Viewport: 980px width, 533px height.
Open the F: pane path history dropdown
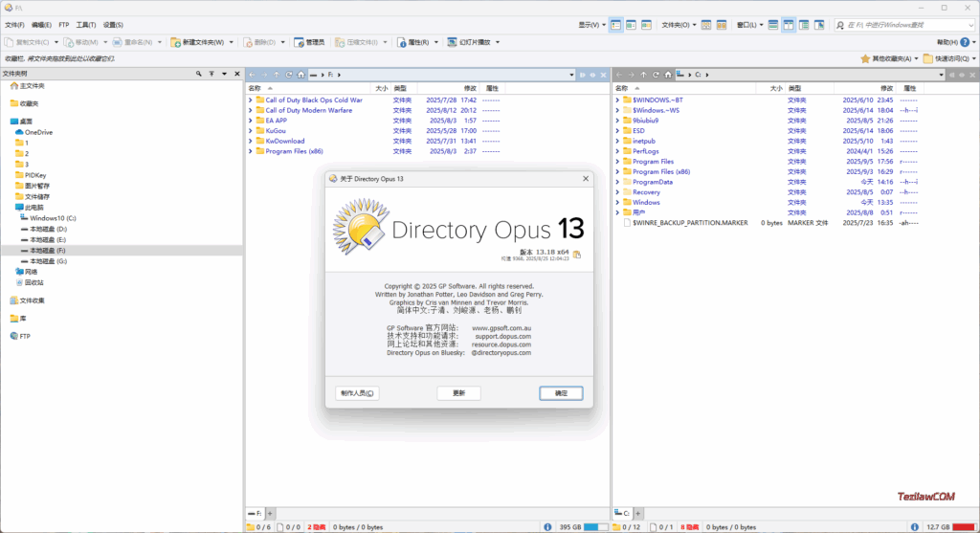tap(571, 75)
